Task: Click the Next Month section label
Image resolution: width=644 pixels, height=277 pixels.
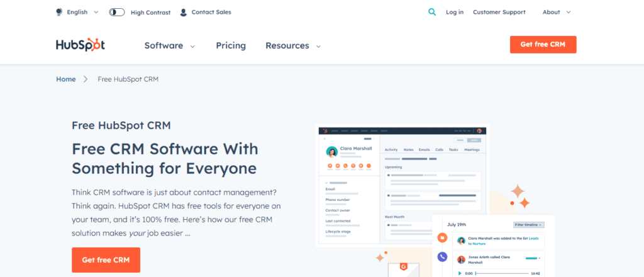Action: tap(394, 217)
